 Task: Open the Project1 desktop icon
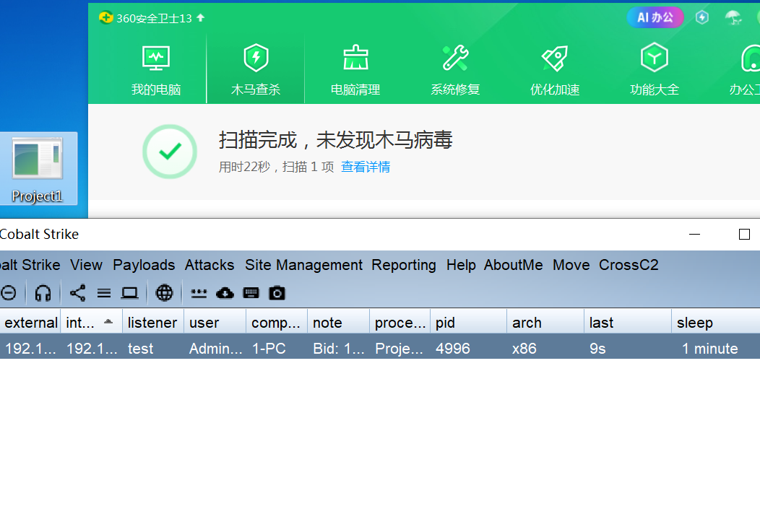38,169
